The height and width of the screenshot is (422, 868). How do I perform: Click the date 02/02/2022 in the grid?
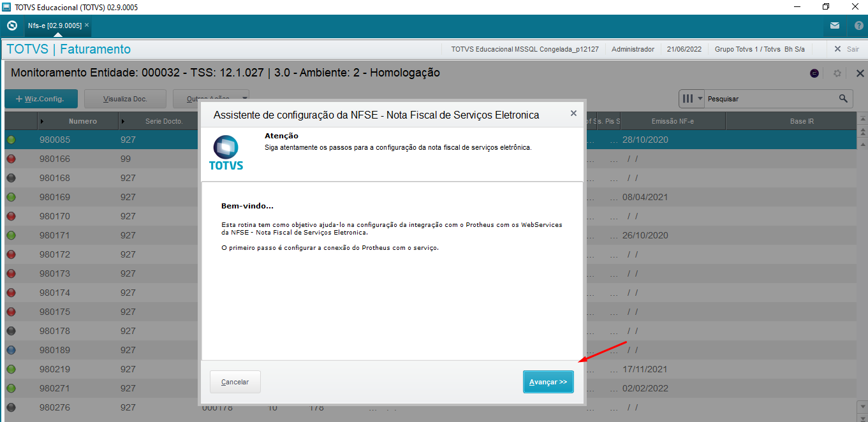pyautogui.click(x=645, y=388)
